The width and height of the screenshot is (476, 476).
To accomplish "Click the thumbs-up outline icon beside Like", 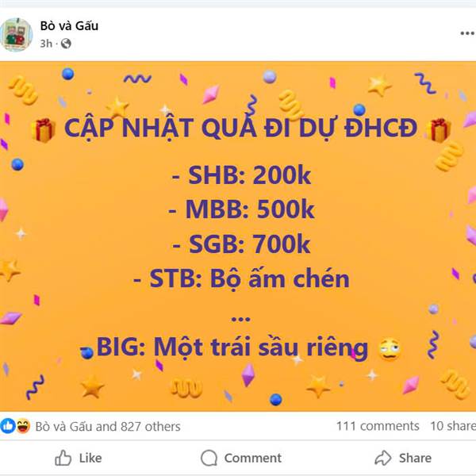I will click(63, 458).
